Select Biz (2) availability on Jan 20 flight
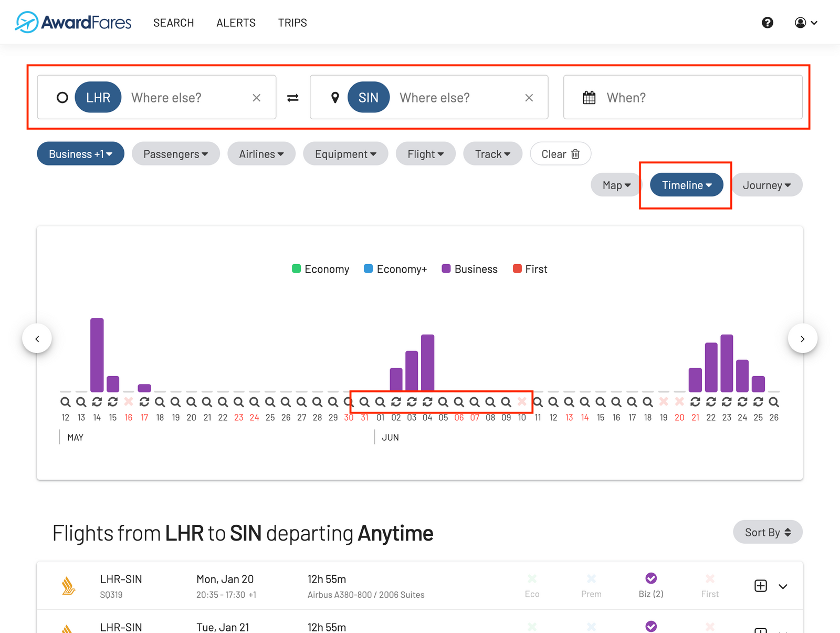840x633 pixels. pyautogui.click(x=651, y=585)
